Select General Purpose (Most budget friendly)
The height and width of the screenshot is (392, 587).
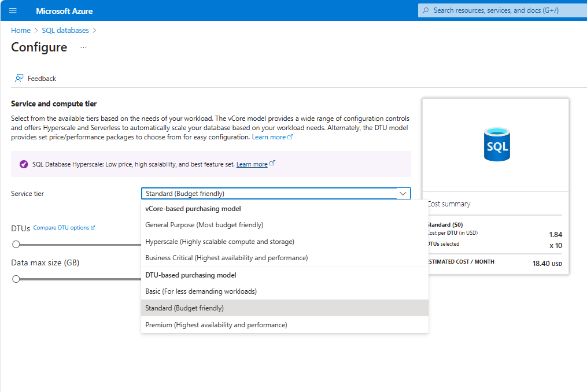(285, 225)
